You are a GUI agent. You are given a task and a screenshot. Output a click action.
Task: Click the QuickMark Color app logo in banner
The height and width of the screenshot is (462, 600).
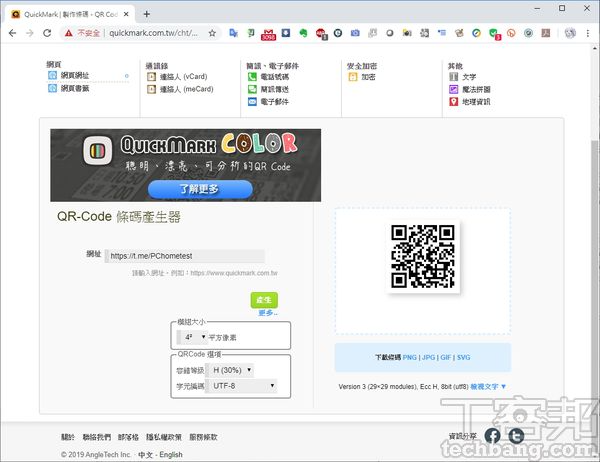coord(98,150)
